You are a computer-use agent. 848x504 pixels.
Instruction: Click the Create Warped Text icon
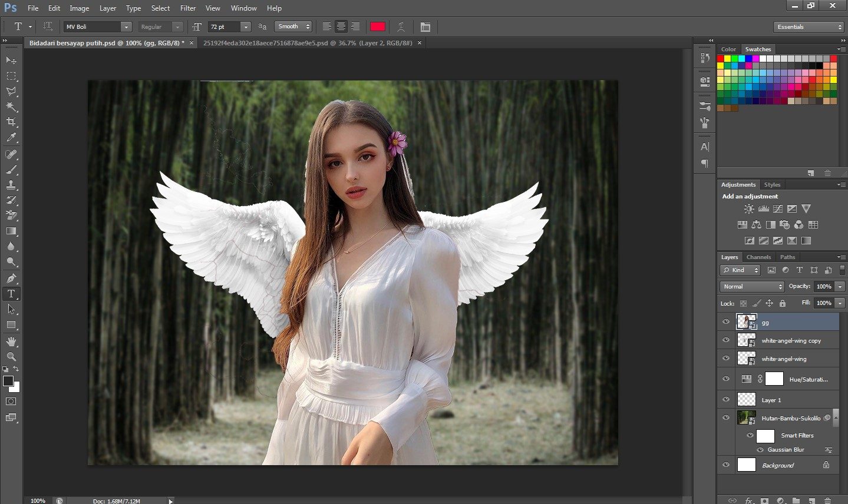pyautogui.click(x=401, y=26)
